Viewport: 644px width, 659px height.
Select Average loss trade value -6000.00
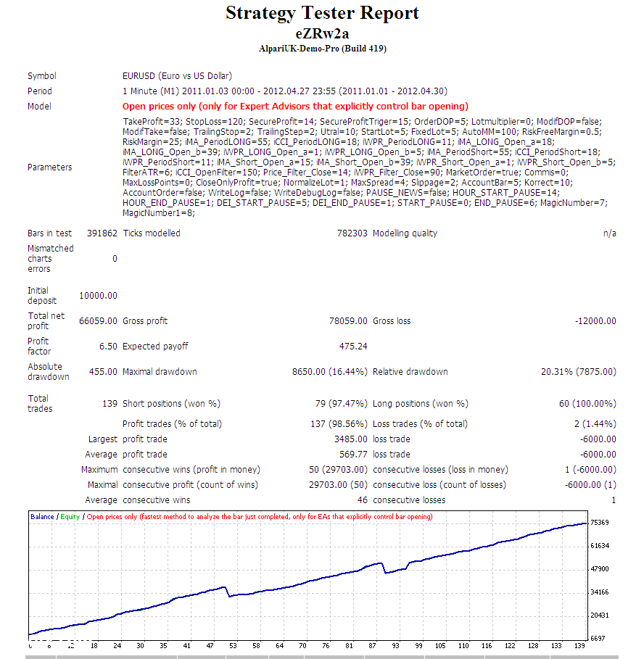(x=598, y=455)
